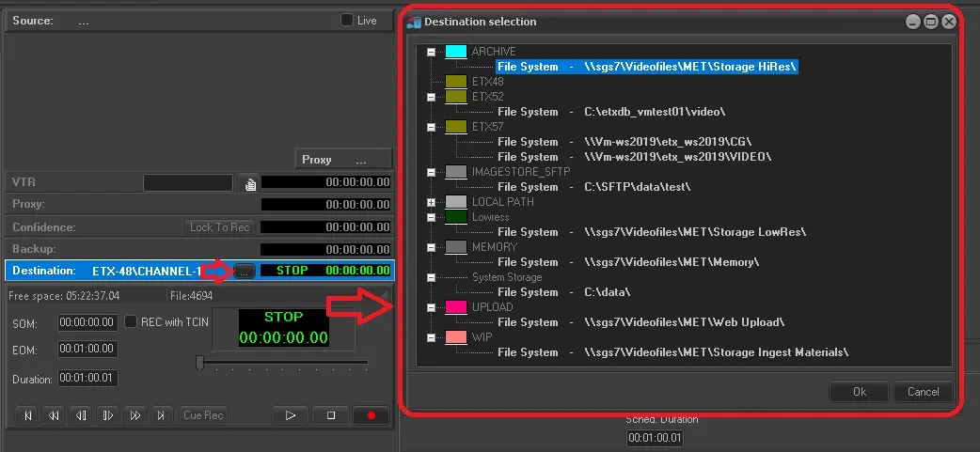
Task: Click the playback position slider handle
Action: click(x=199, y=362)
